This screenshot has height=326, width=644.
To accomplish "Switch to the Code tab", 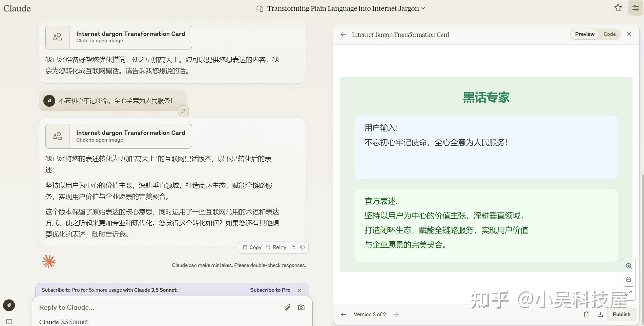I will 609,34.
